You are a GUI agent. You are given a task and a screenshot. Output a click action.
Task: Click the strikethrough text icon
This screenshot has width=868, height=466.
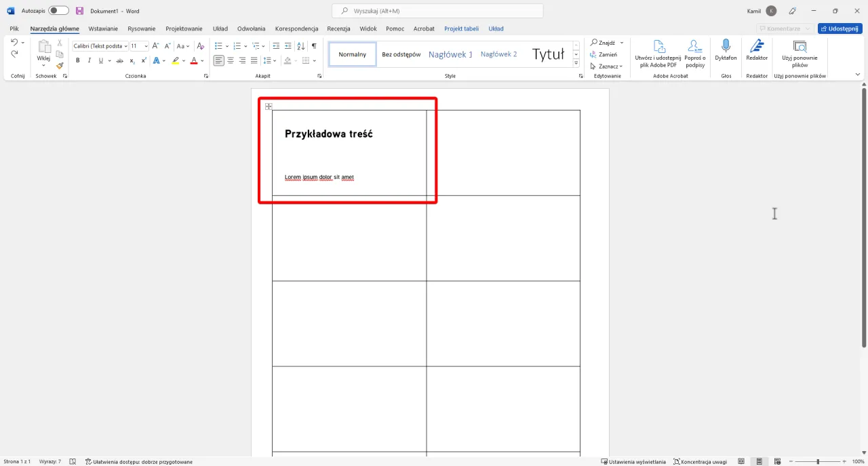[x=119, y=60]
